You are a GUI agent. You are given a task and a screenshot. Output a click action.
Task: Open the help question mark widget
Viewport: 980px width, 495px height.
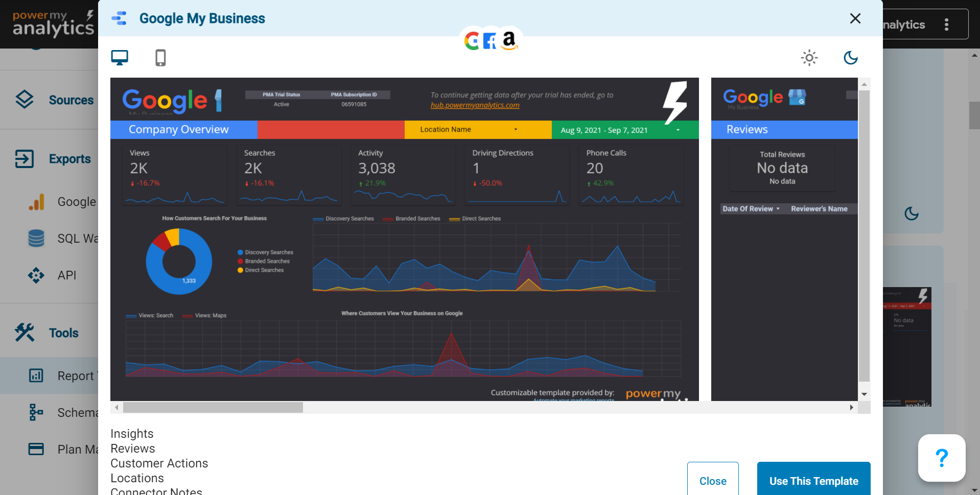tap(941, 458)
